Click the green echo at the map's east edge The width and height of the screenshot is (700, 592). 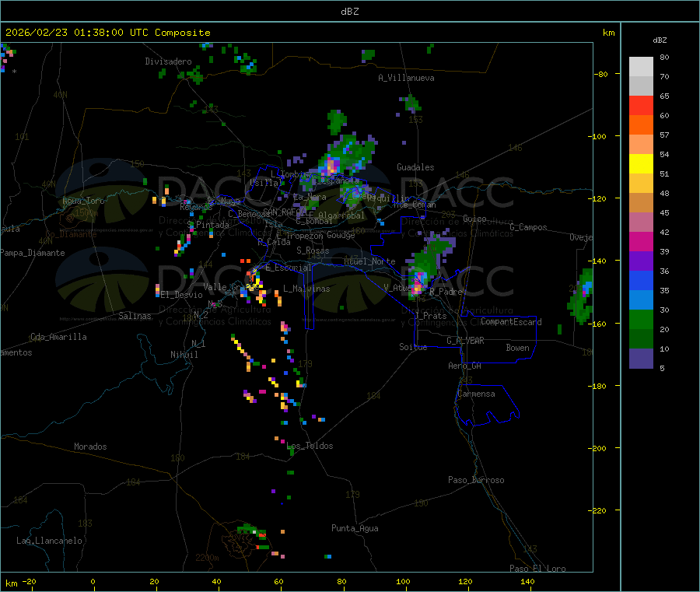pyautogui.click(x=580, y=296)
